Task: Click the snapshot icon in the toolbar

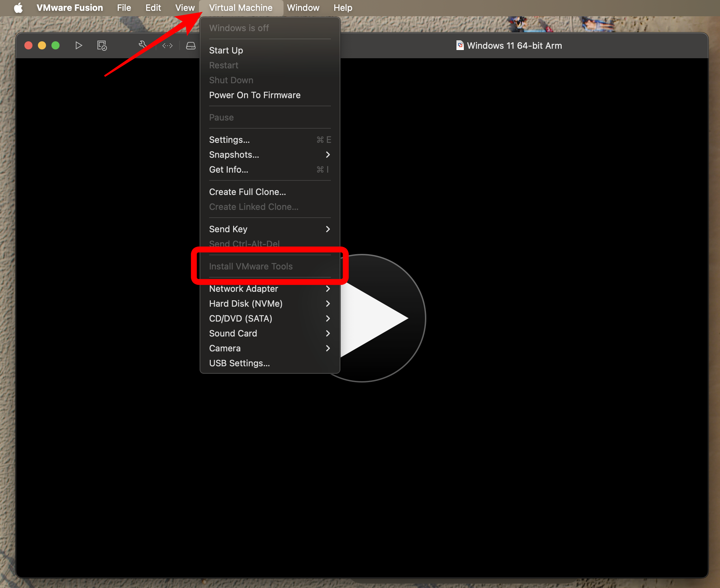Action: click(102, 45)
